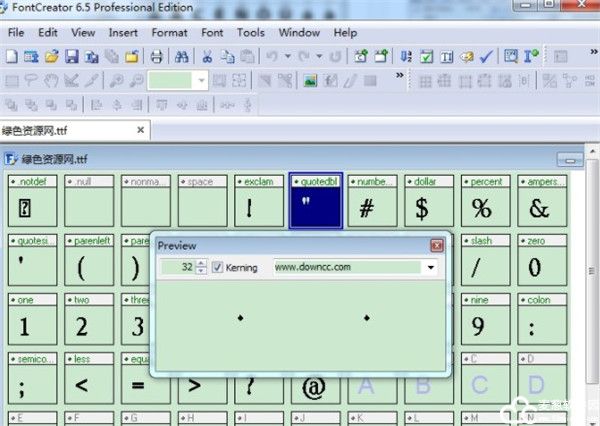This screenshot has height=426, width=600.
Task: Click the Print icon in toolbar
Action: 157,57
